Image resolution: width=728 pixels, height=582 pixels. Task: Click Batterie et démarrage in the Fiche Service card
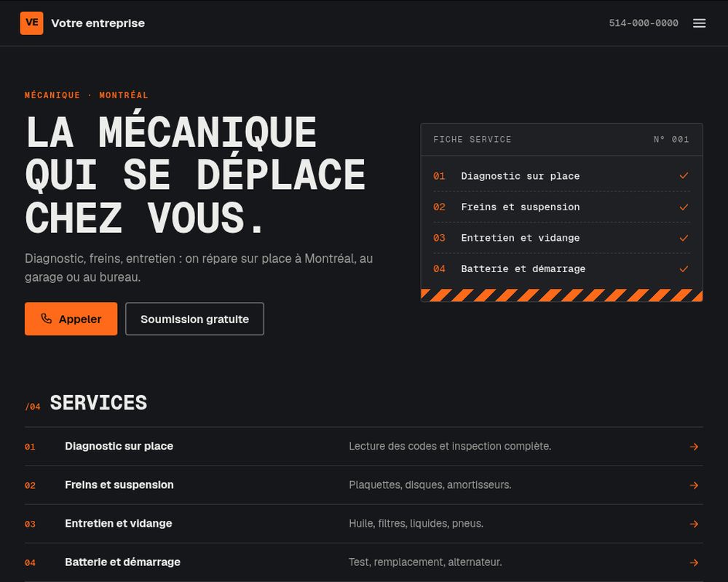click(x=523, y=268)
